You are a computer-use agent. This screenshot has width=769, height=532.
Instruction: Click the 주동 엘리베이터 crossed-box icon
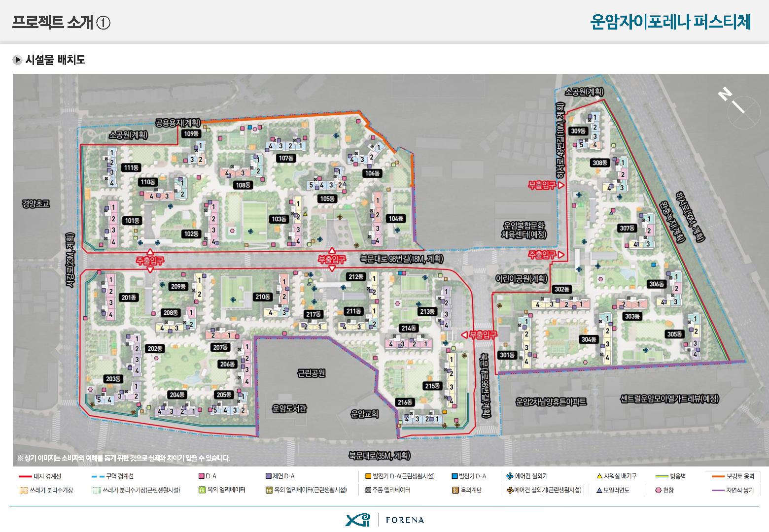click(368, 490)
